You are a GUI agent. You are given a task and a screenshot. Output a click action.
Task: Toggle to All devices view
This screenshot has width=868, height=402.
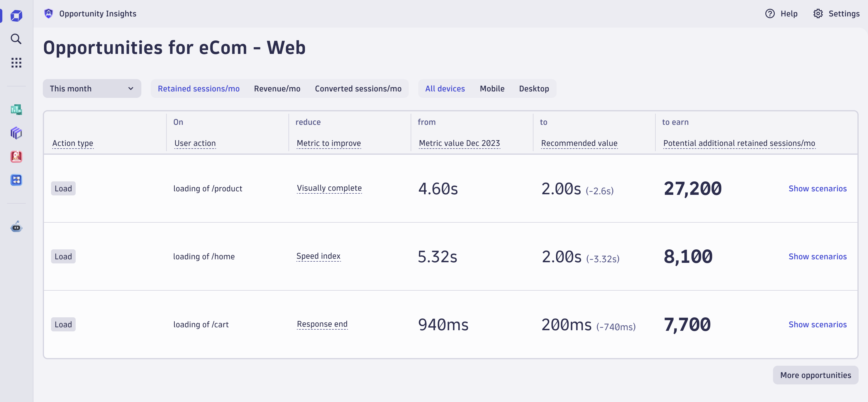click(x=445, y=88)
